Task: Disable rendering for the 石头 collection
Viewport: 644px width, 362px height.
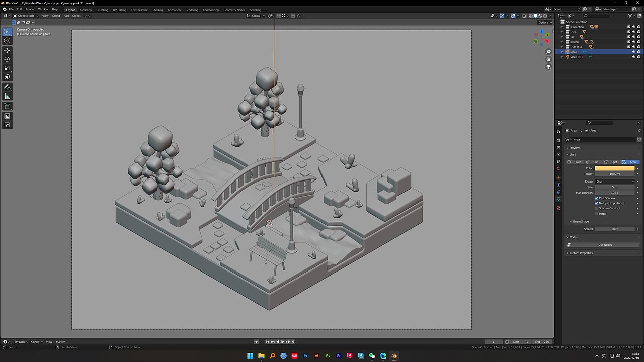Action: coord(639,32)
